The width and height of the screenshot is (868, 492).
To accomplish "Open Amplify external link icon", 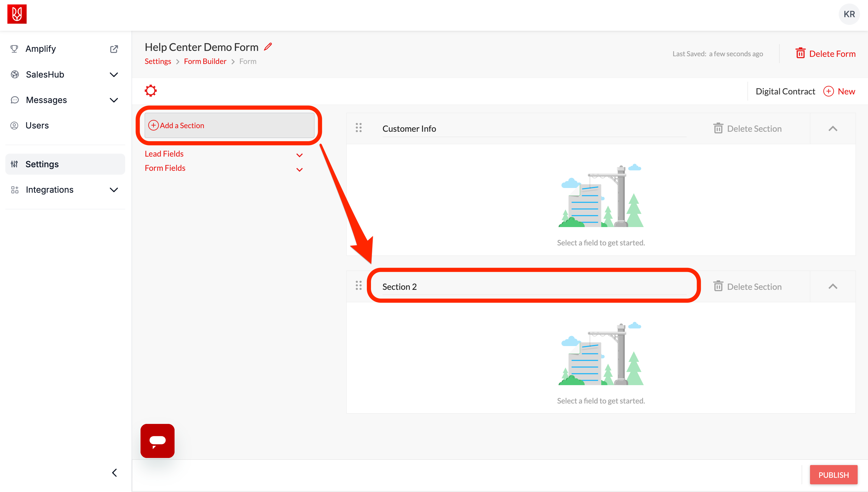I will point(114,49).
